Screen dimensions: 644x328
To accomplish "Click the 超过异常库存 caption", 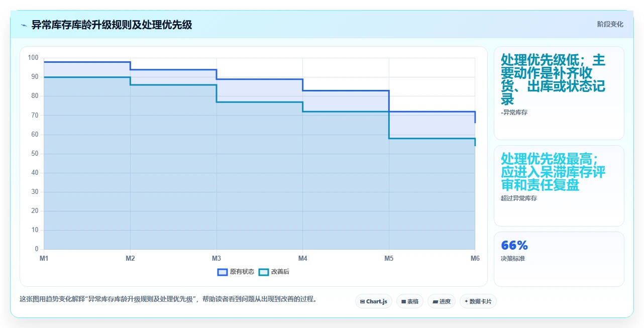I will coord(519,198).
